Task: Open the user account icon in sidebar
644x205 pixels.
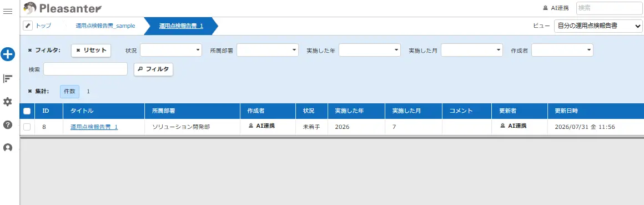Action: click(7, 147)
